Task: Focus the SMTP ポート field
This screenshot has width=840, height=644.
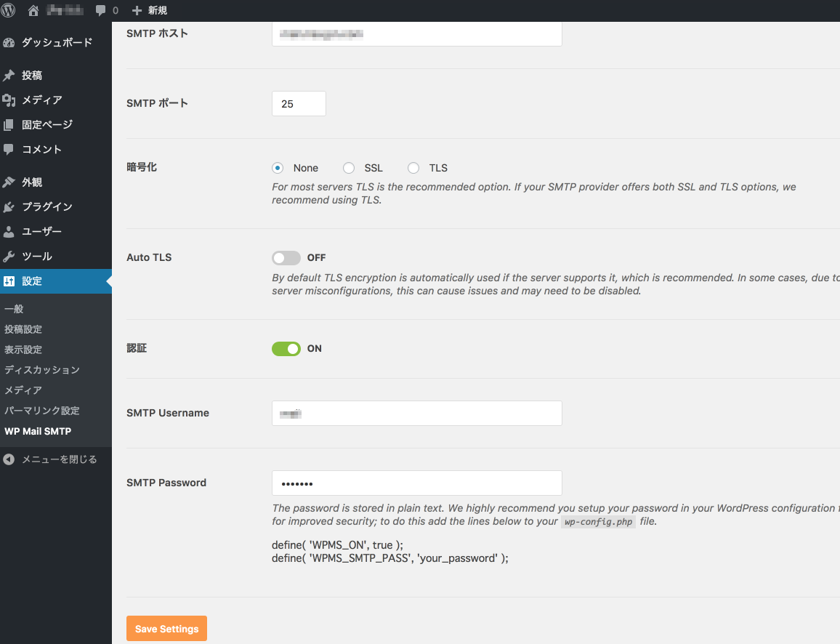Action: coord(299,103)
